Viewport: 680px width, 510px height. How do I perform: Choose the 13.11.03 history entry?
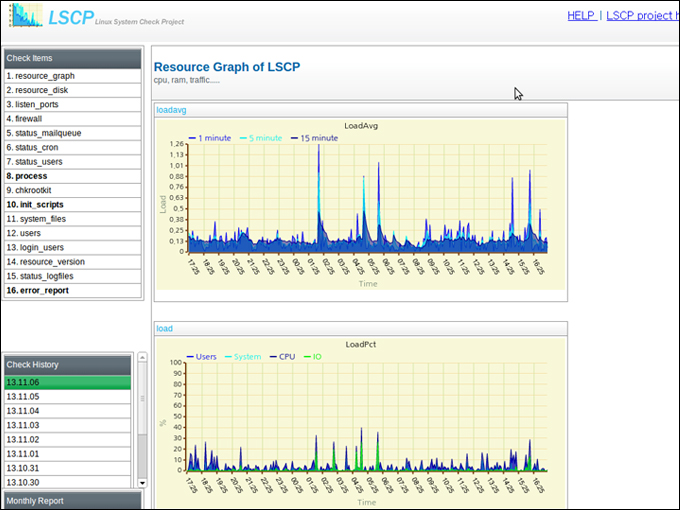(24, 425)
